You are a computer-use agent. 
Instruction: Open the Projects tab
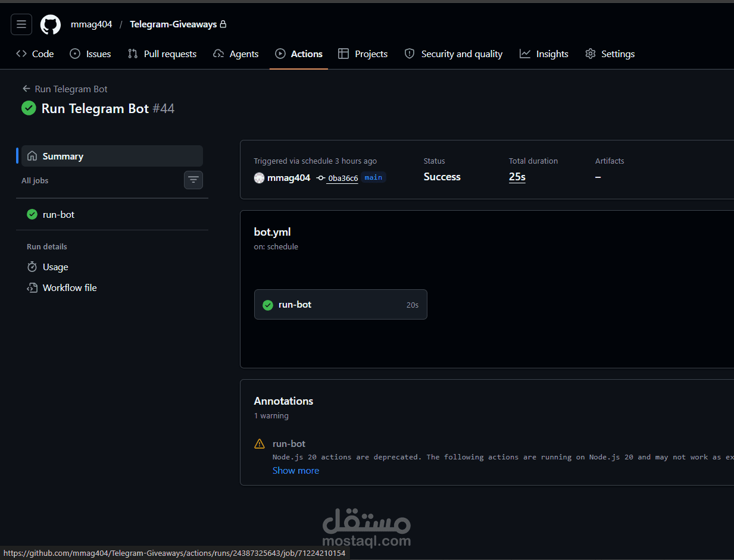363,54
